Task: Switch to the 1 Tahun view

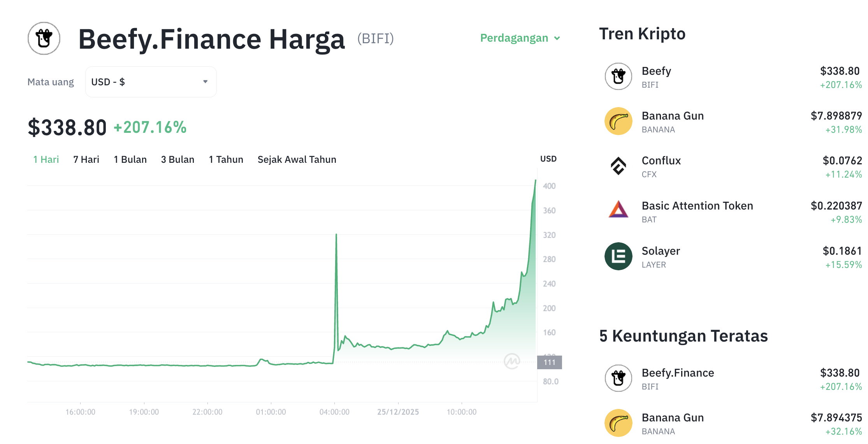Action: point(226,159)
